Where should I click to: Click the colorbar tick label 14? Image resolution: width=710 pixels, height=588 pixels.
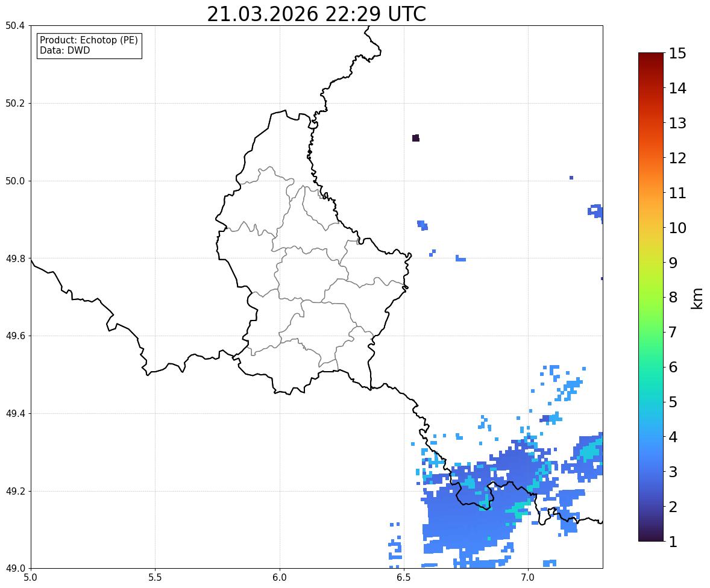point(677,89)
